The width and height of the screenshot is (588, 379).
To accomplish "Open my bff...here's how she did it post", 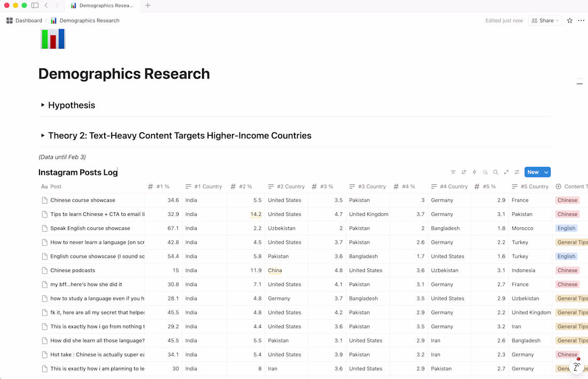I will coord(86,284).
